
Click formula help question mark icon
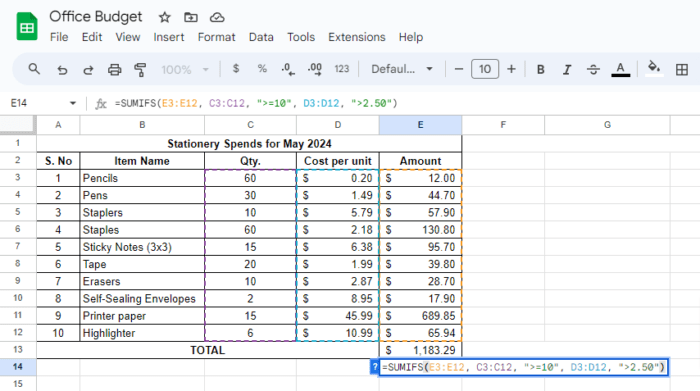click(375, 367)
